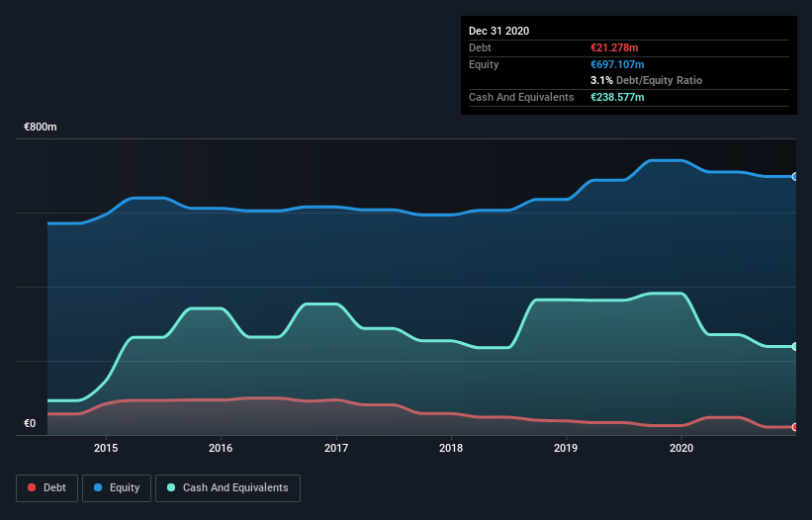Click the tooltip date Dec 31 2020
The width and height of the screenshot is (812, 520).
coord(499,31)
